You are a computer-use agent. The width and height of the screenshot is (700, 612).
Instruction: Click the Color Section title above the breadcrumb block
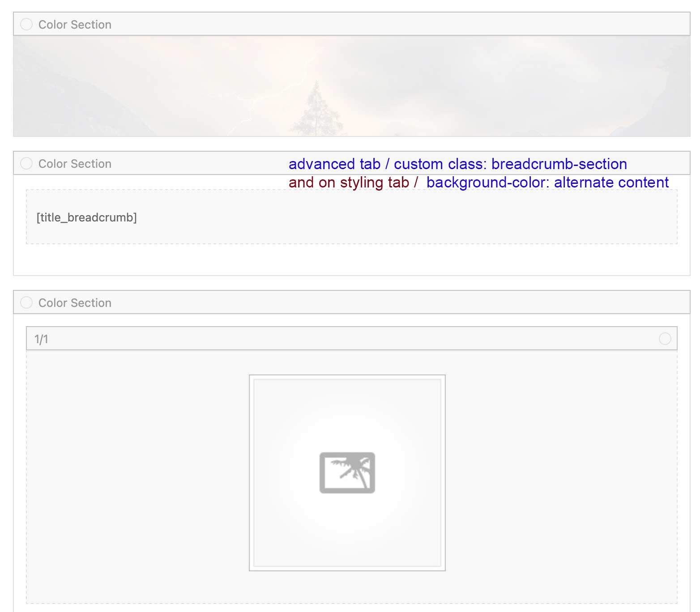pos(75,164)
